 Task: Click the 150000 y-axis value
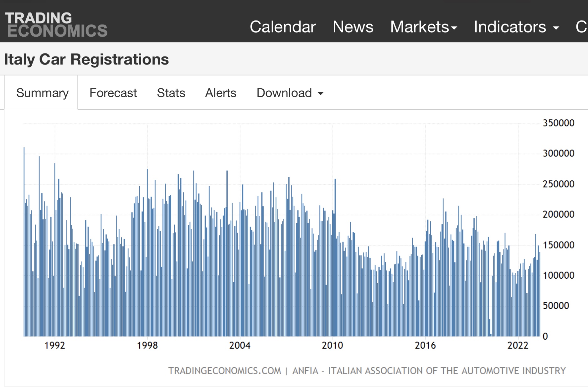tap(559, 245)
